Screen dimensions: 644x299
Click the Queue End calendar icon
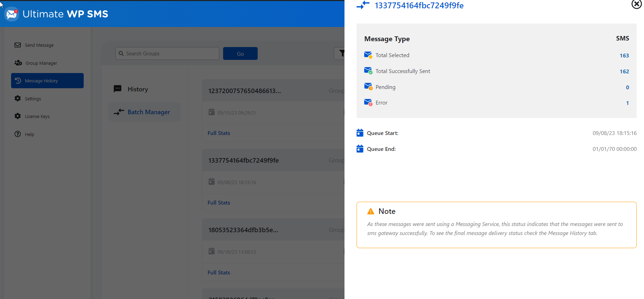pos(360,149)
